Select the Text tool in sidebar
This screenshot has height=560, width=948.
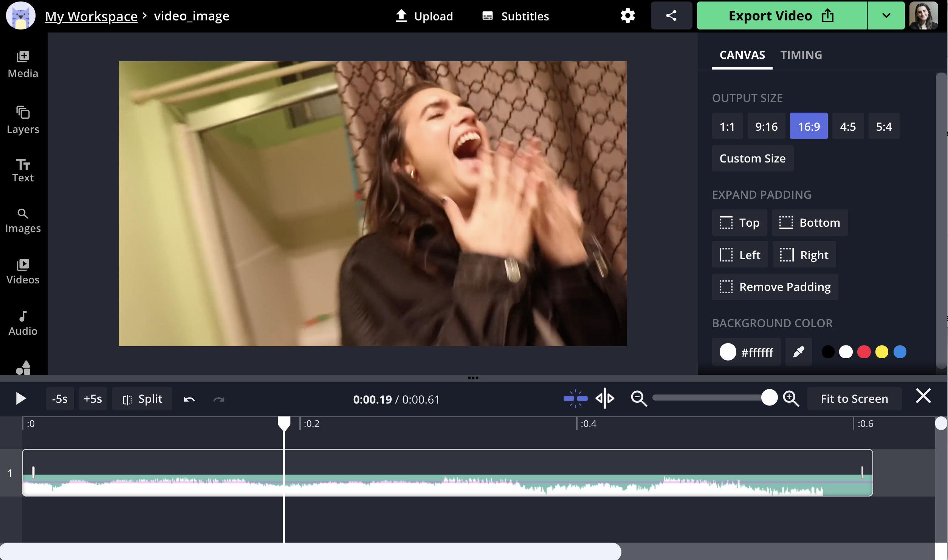coord(22,169)
